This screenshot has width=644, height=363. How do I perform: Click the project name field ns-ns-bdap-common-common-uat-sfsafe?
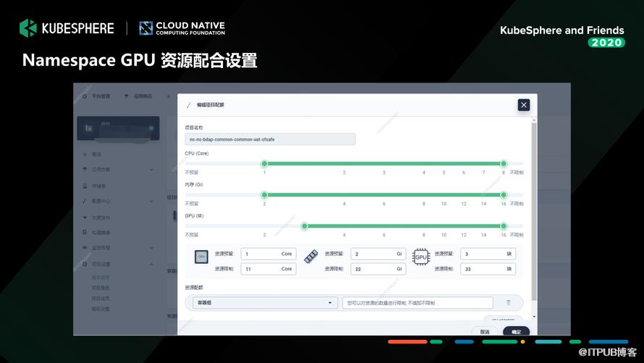point(270,139)
